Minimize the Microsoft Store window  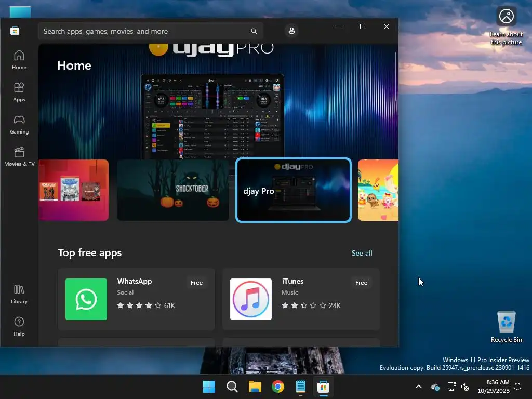point(339,26)
